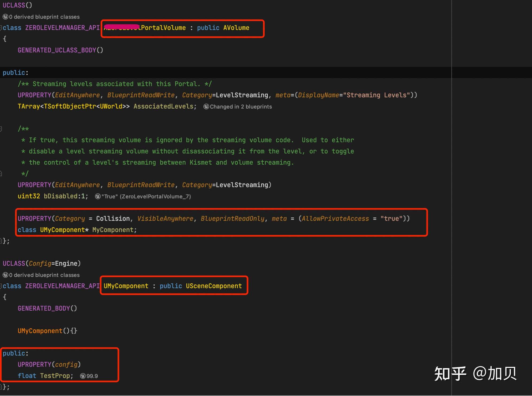
Task: Click the TestProp variable name
Action: pyautogui.click(x=55, y=376)
